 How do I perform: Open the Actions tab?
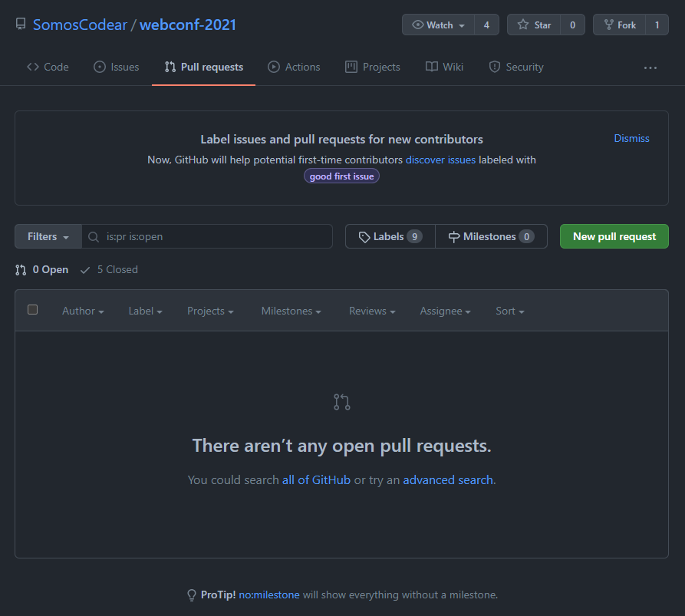click(x=294, y=67)
